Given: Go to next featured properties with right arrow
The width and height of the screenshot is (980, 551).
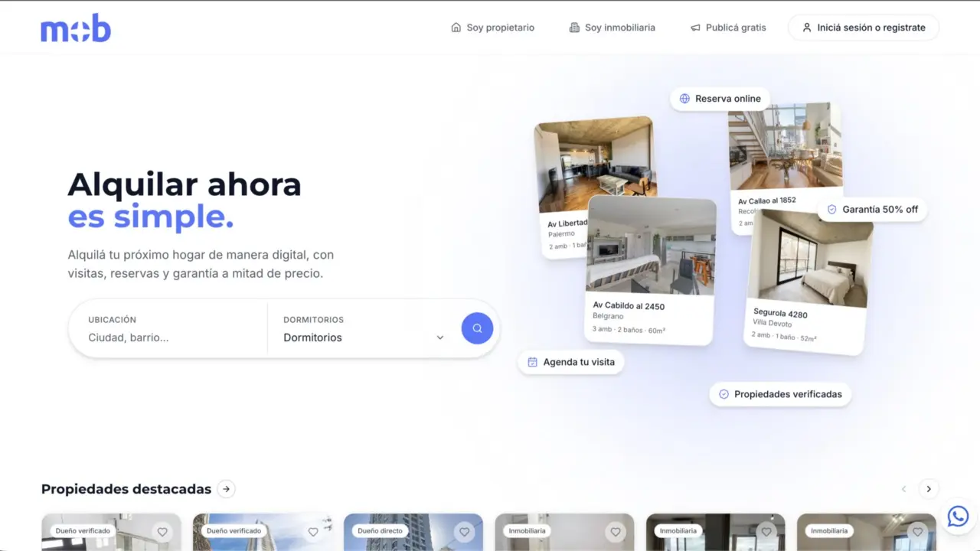Looking at the screenshot, I should [929, 489].
